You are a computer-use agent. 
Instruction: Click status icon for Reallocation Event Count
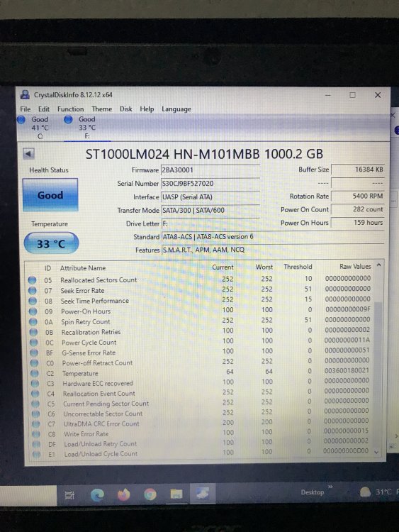coord(35,394)
